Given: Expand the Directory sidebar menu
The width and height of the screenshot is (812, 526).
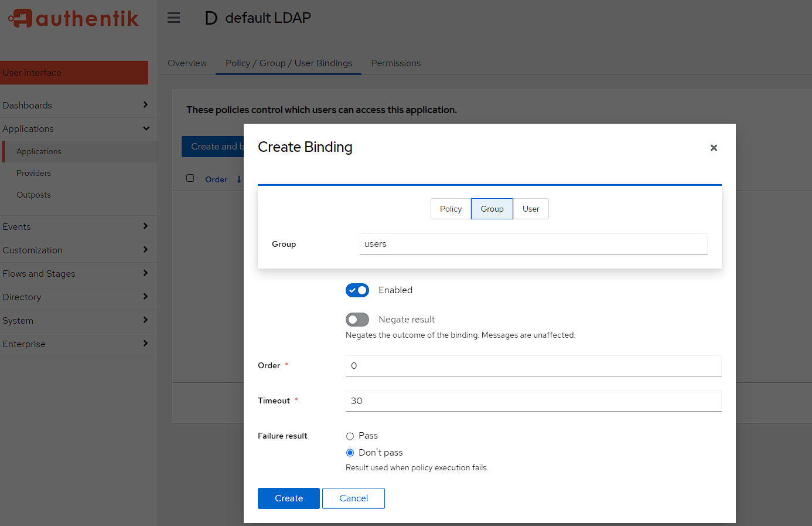Looking at the screenshot, I should point(75,297).
